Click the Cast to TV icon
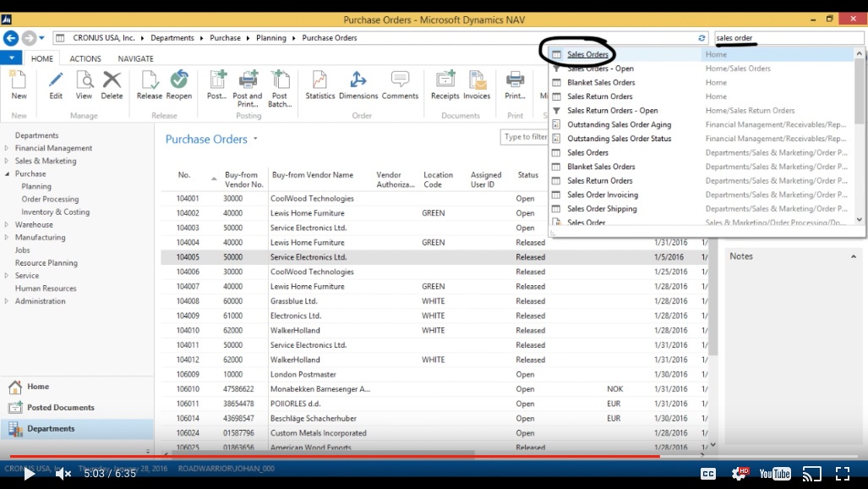 [812, 474]
